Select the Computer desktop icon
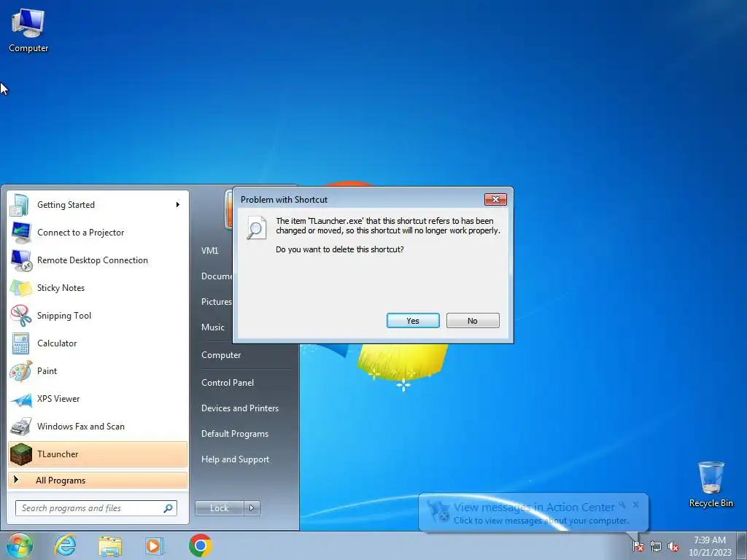Screen dimensions: 747x560 point(28,31)
